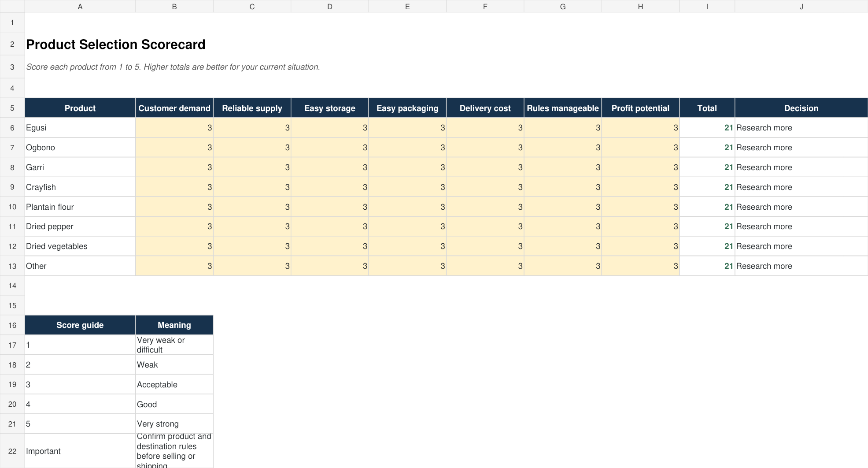Select the Reliable supply header cell
868x468 pixels.
pyautogui.click(x=252, y=108)
